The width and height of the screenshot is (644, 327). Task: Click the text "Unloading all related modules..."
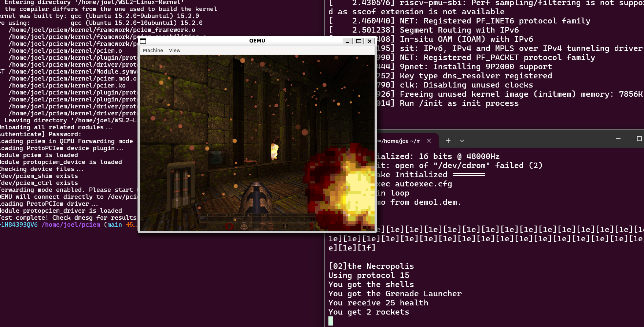pos(56,127)
